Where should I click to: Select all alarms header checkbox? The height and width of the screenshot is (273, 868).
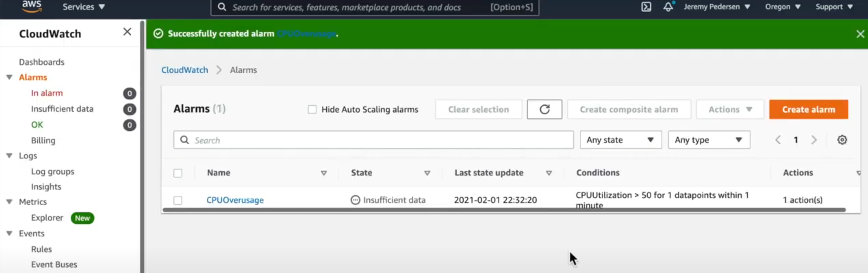point(178,173)
